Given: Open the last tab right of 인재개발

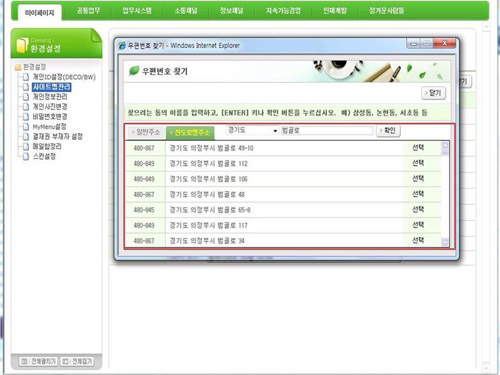Looking at the screenshot, I should pos(386,11).
